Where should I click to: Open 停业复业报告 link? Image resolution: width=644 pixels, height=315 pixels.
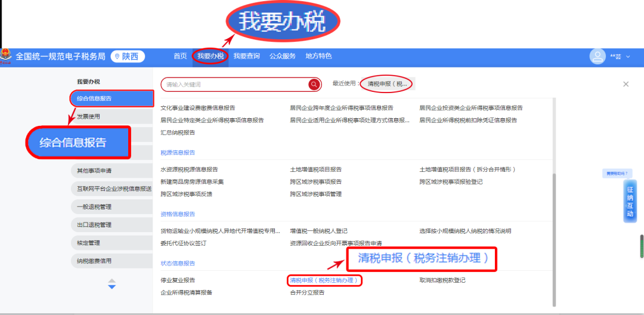[x=178, y=280]
